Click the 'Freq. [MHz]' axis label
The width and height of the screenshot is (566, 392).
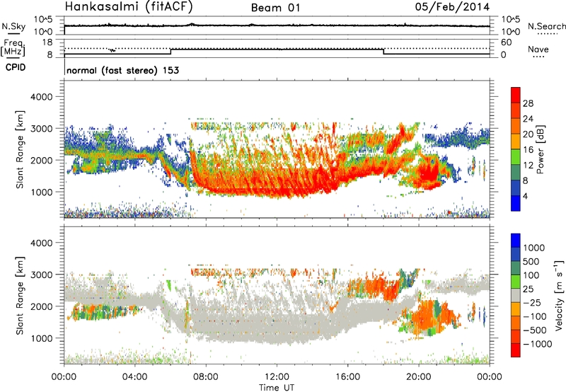13,47
